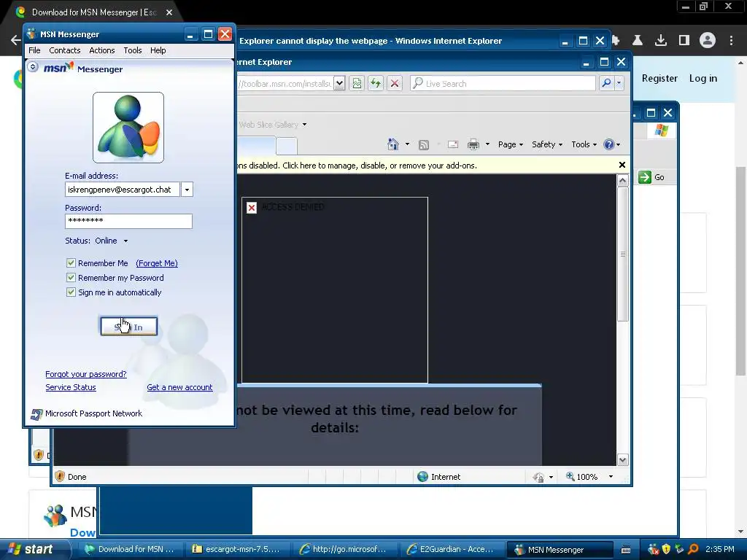Click the Internet zone globe icon
The width and height of the screenshot is (747, 560).
click(x=422, y=477)
